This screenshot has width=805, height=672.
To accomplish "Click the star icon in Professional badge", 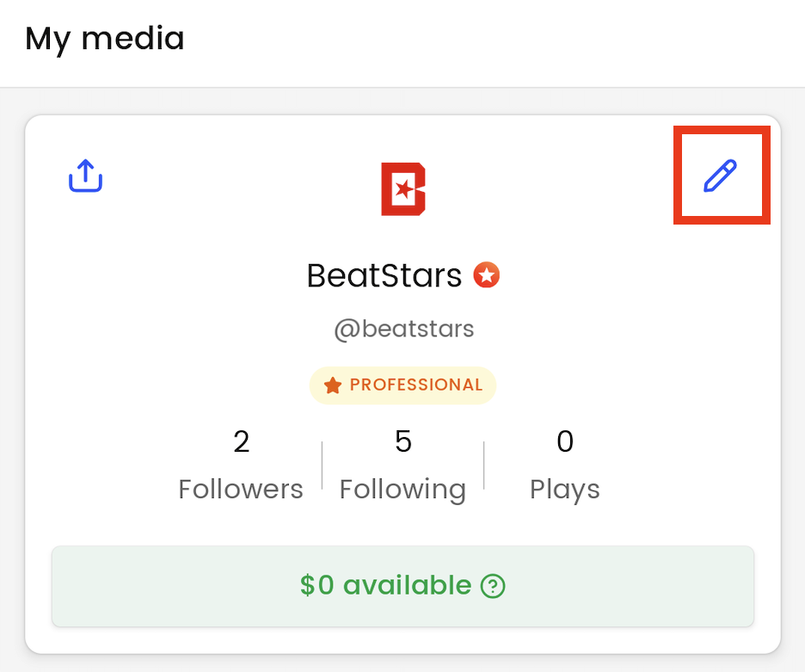I will (x=333, y=385).
